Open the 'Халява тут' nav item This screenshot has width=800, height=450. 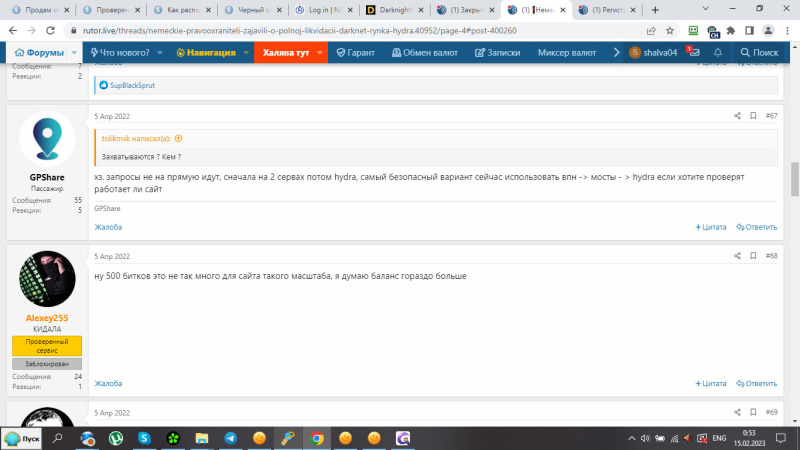[291, 52]
